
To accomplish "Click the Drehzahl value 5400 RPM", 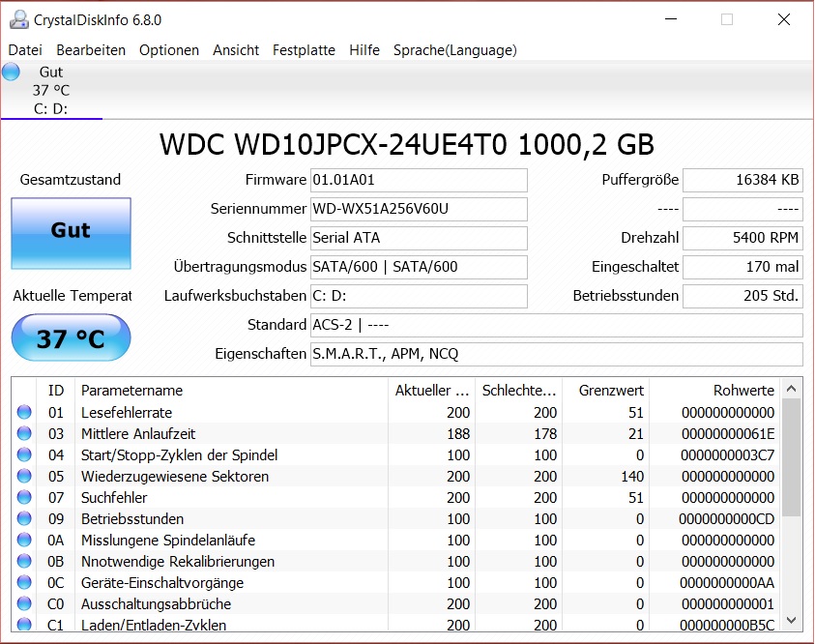I will (x=742, y=238).
